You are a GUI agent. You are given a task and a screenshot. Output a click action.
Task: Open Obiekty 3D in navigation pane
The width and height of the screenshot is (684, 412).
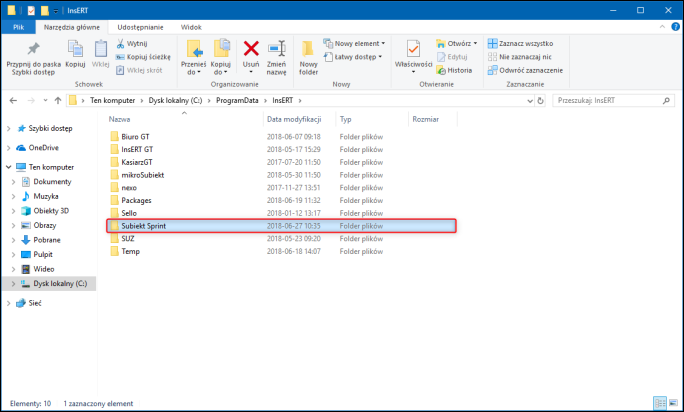51,211
